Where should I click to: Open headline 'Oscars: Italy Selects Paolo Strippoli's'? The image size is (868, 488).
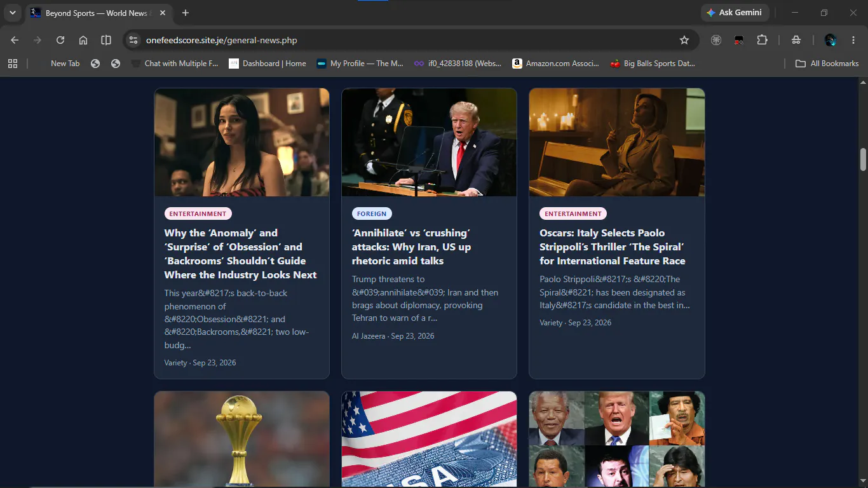pyautogui.click(x=613, y=247)
